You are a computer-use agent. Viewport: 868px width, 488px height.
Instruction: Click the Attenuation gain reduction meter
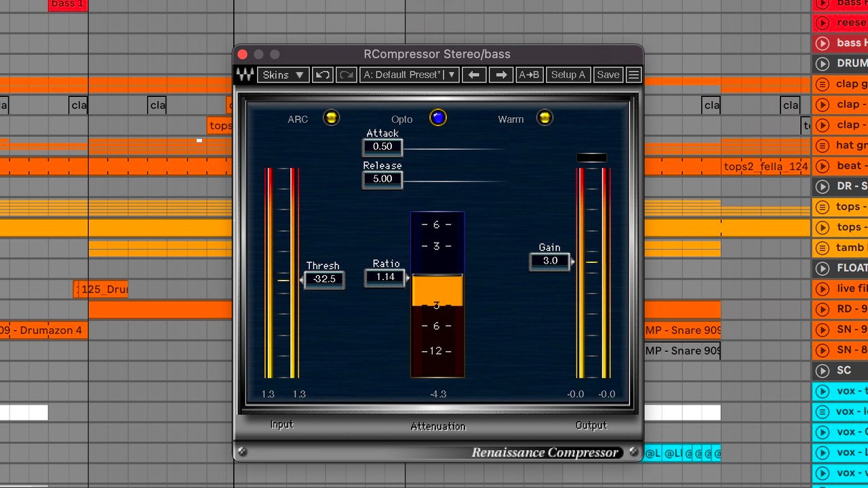pyautogui.click(x=437, y=295)
